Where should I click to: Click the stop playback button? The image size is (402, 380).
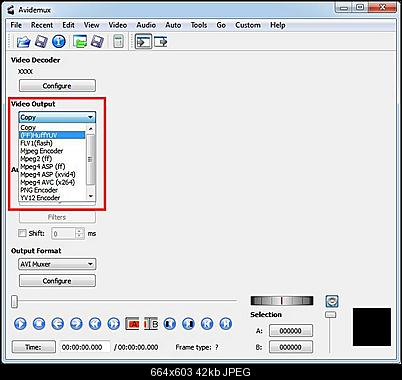click(39, 324)
